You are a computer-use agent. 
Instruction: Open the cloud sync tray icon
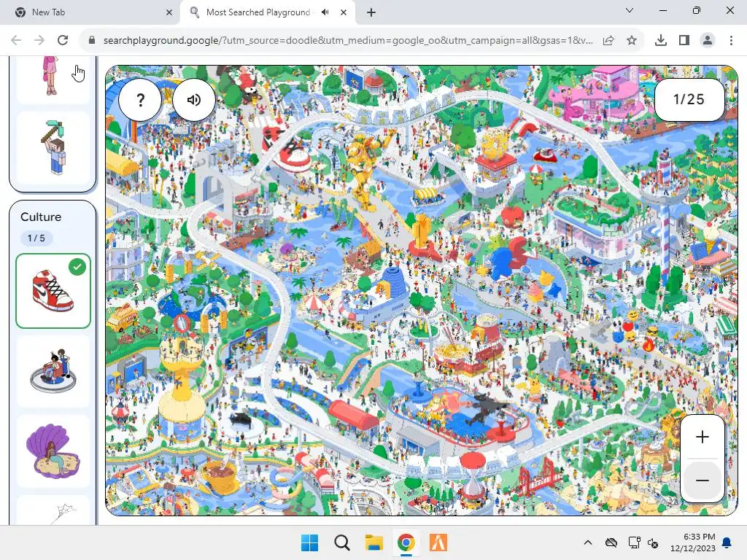[x=611, y=542]
